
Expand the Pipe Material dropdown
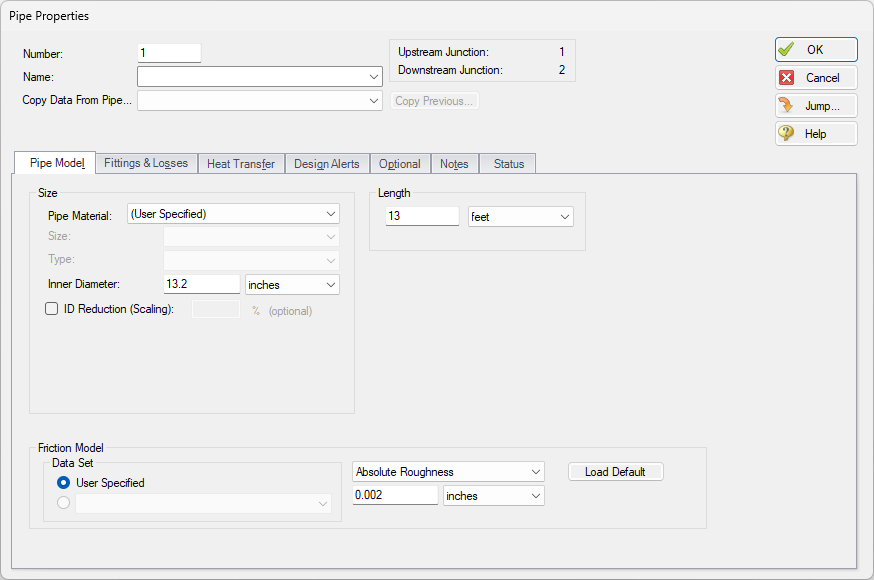[x=234, y=214]
